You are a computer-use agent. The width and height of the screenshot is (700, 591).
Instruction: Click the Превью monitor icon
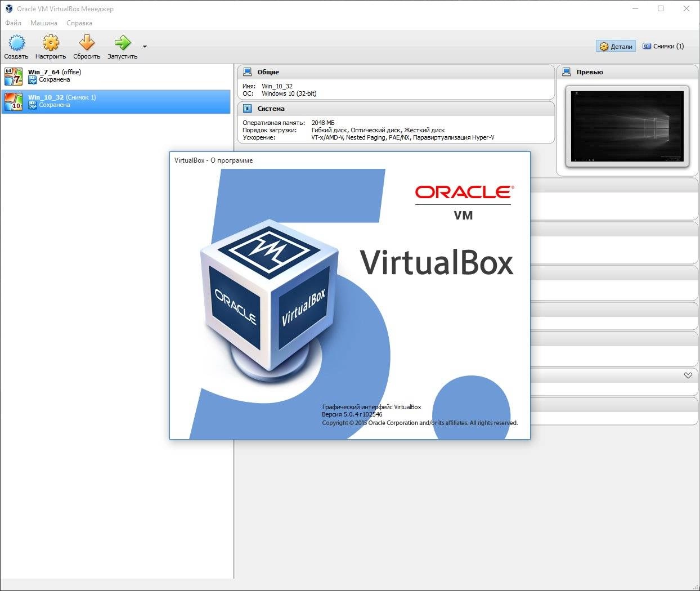click(566, 72)
